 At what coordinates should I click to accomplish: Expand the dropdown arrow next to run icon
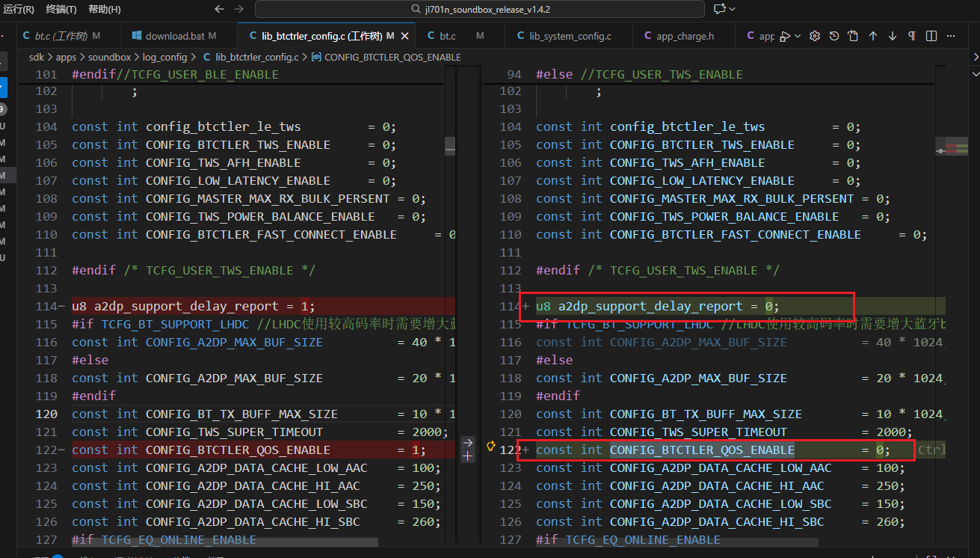pos(798,36)
